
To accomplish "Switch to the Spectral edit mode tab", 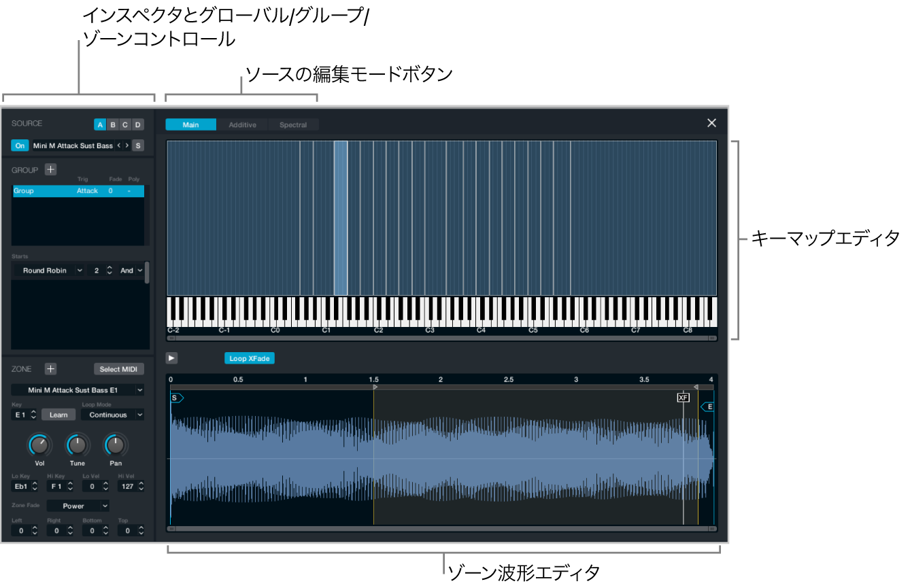I will [x=292, y=124].
